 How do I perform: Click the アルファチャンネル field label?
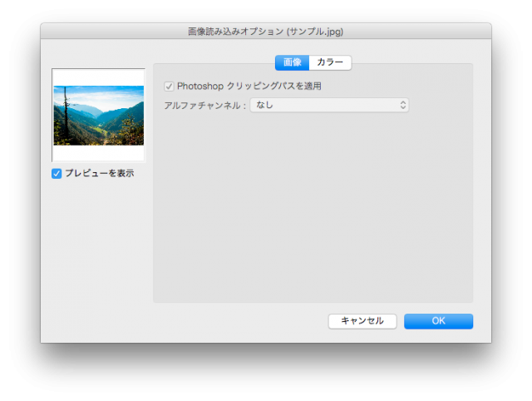pyautogui.click(x=204, y=106)
